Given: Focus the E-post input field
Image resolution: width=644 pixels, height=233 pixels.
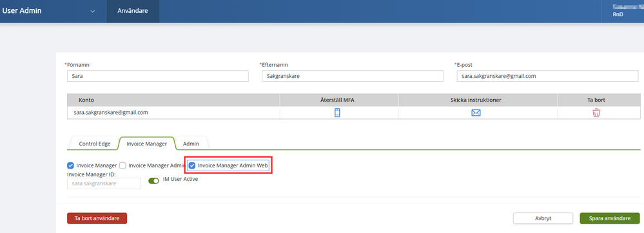Looking at the screenshot, I should point(547,77).
